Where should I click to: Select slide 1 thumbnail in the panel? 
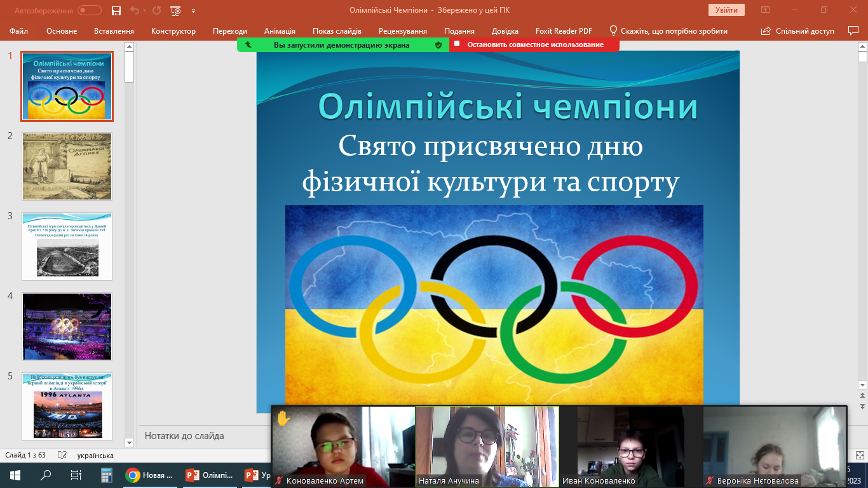[67, 86]
